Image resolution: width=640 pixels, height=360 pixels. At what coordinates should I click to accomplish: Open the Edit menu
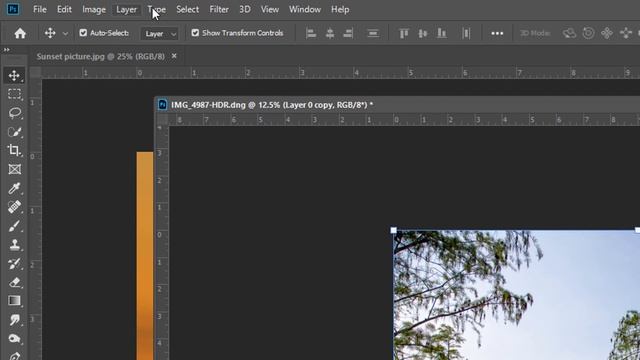pos(64,9)
